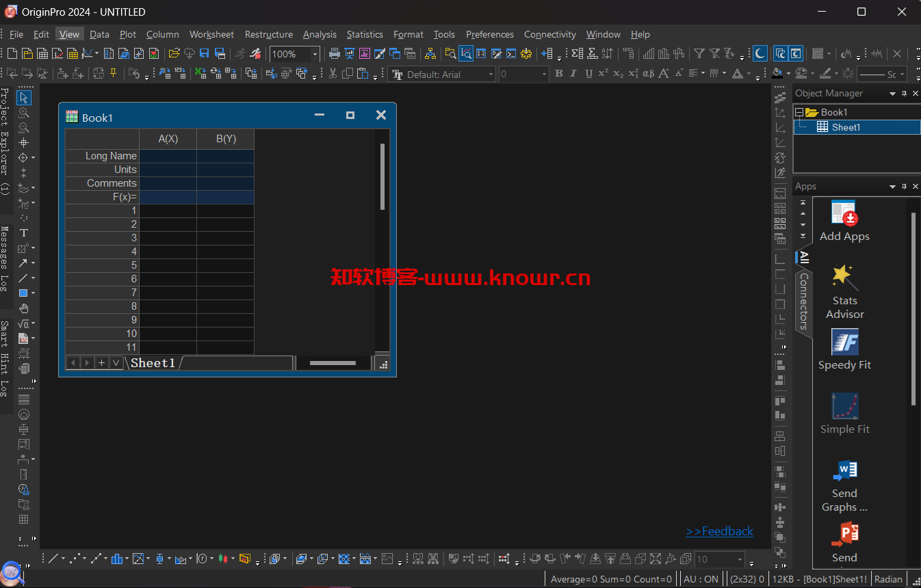Open the Send Graphs to Word app
The image size is (921, 588).
click(x=844, y=486)
